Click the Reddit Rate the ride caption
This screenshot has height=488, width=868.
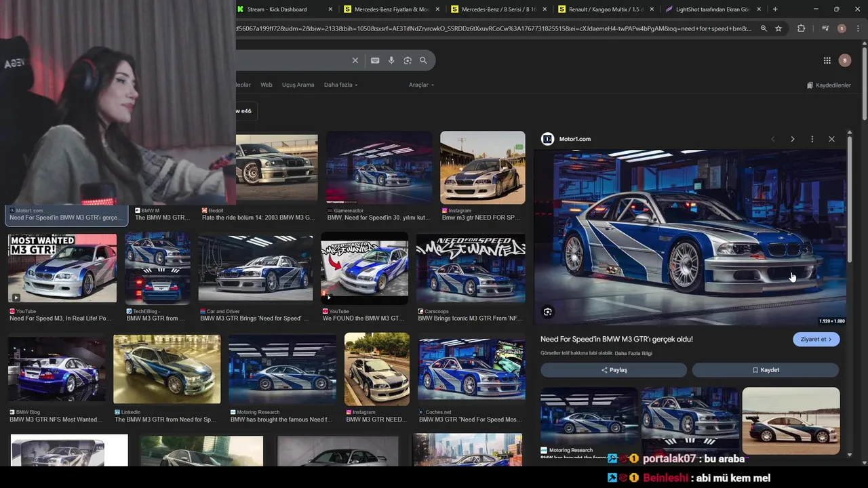[x=258, y=218]
